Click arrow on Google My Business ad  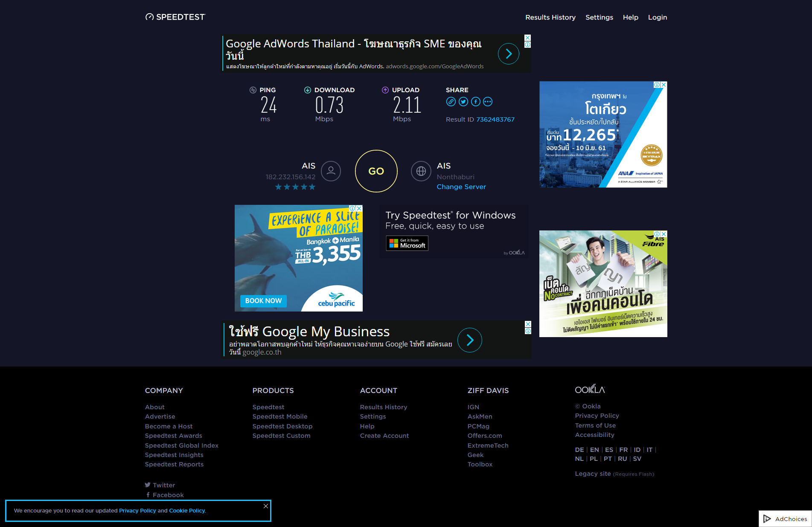[x=470, y=340]
